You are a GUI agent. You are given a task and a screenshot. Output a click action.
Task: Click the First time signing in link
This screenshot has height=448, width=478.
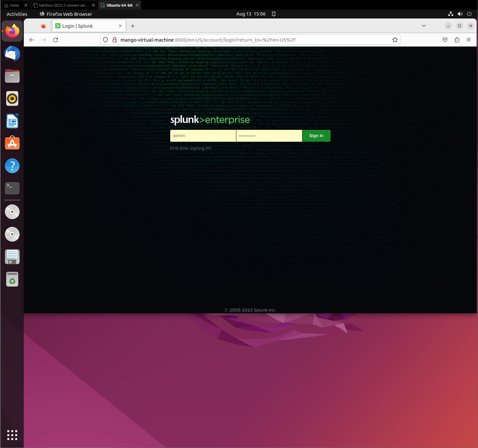pos(191,148)
